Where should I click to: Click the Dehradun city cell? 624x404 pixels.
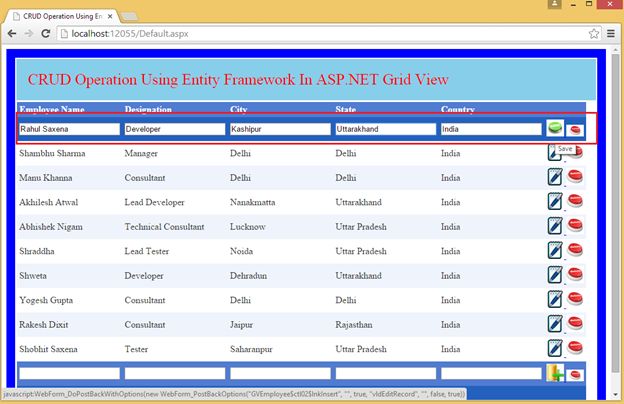point(248,275)
